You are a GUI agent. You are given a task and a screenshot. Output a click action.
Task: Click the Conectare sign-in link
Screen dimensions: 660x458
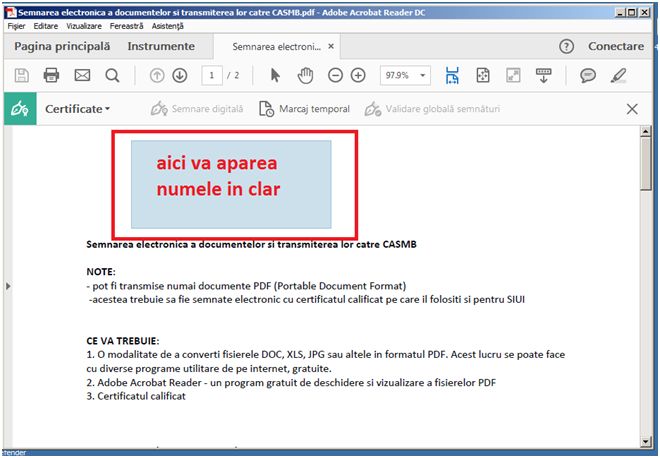click(x=616, y=46)
